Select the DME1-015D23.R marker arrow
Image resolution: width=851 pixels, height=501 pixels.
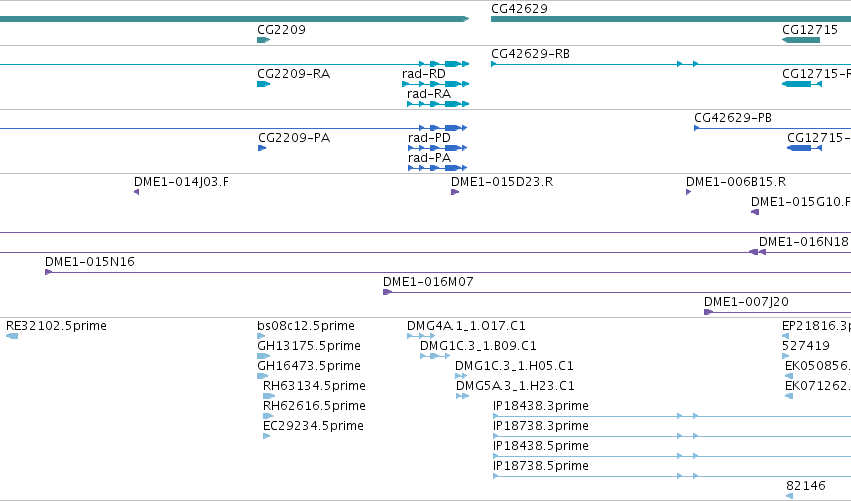click(455, 192)
